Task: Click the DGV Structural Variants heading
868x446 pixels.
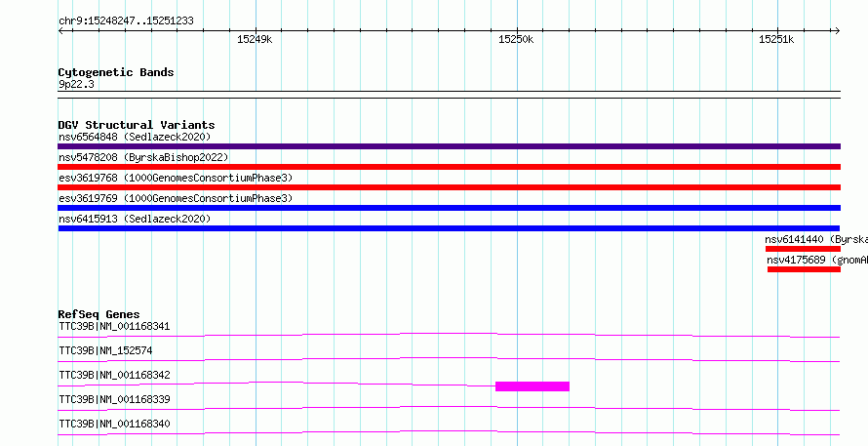Action: click(137, 125)
